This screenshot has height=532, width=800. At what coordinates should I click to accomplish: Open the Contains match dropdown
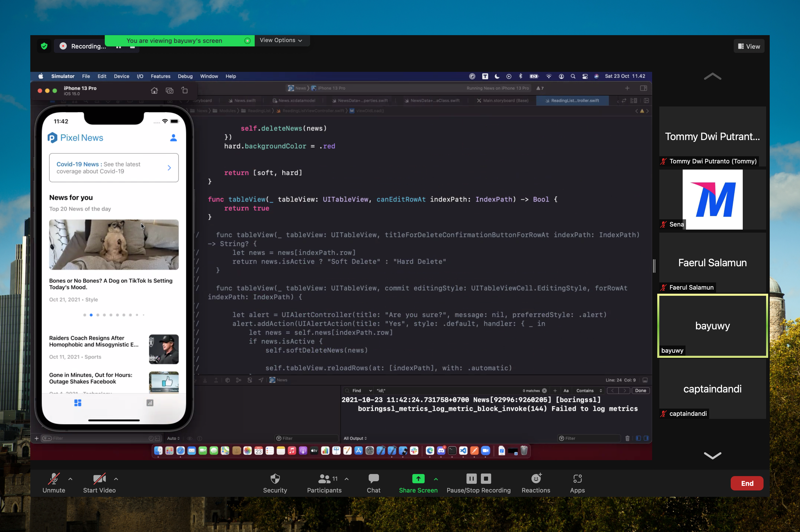588,390
